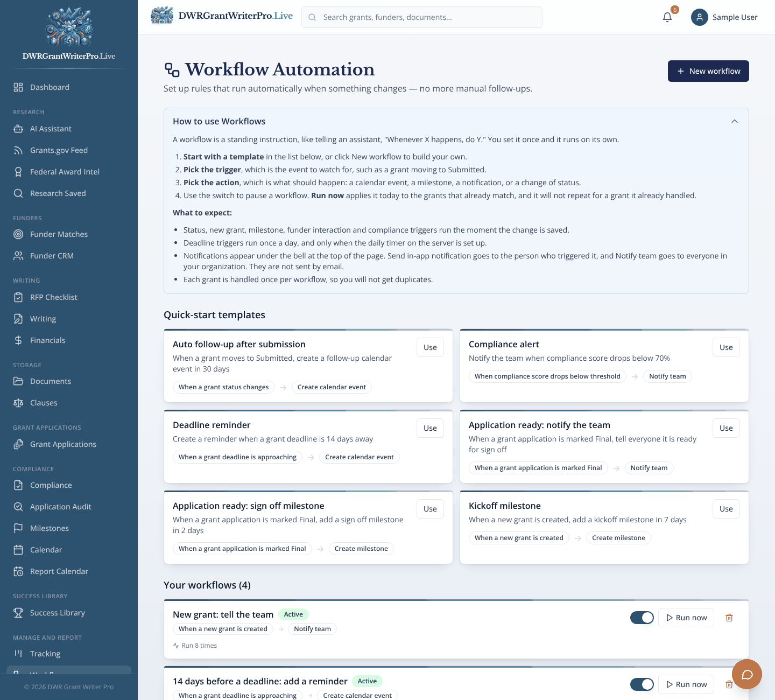Open the chat bubble assistant button
775x700 pixels.
click(747, 674)
